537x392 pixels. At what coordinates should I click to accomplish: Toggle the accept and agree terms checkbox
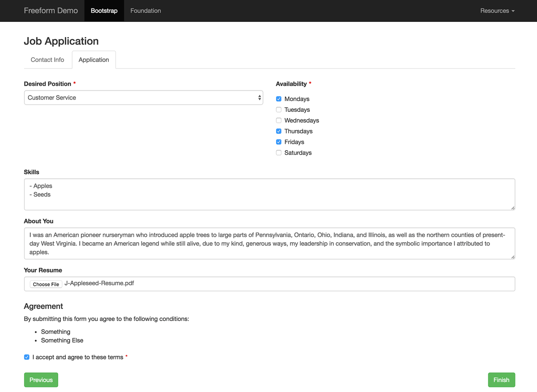(x=27, y=357)
